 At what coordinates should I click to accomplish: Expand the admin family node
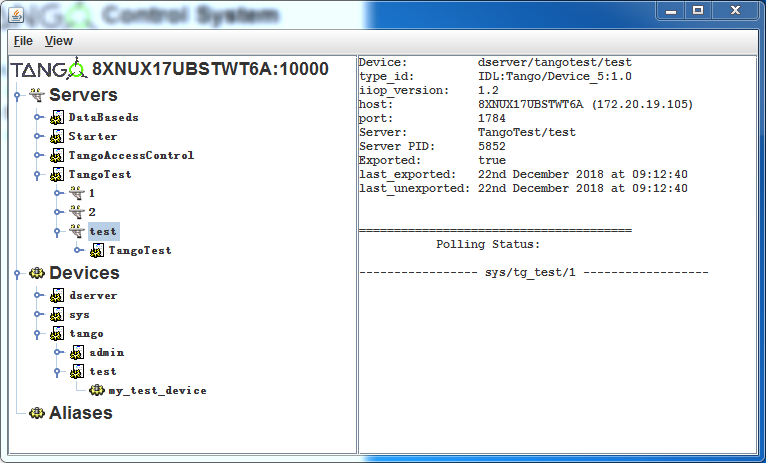coord(58,353)
